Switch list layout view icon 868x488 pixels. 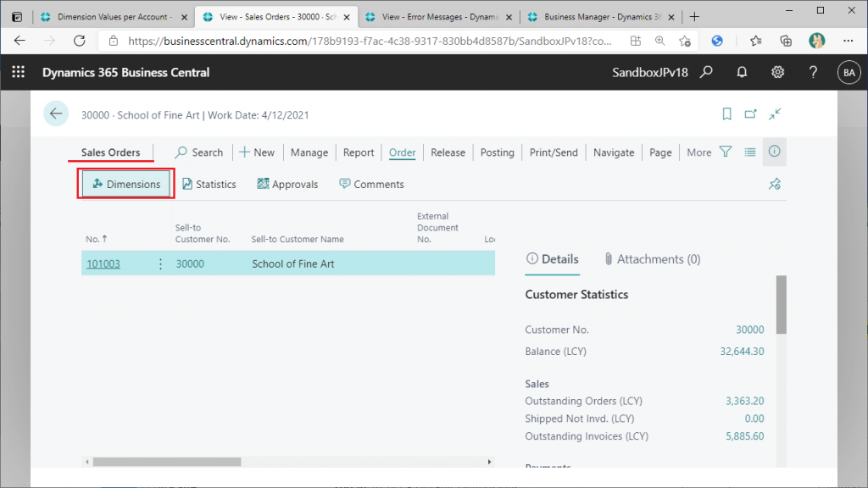coord(750,152)
